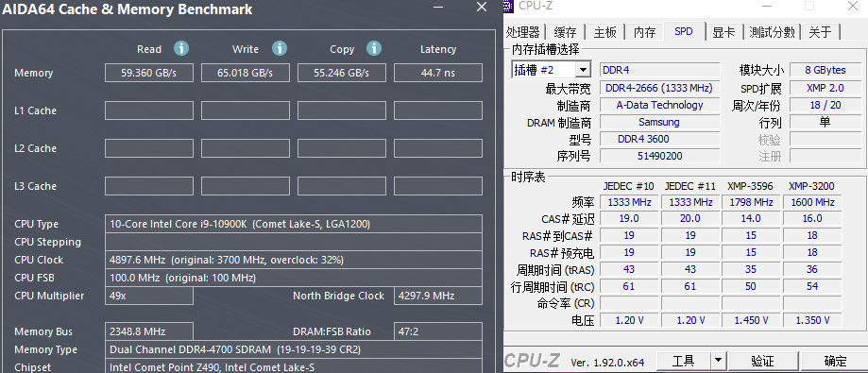The height and width of the screenshot is (373, 868).
Task: Open the 測試分數 tab in CPU-Z
Action: pyautogui.click(x=772, y=32)
